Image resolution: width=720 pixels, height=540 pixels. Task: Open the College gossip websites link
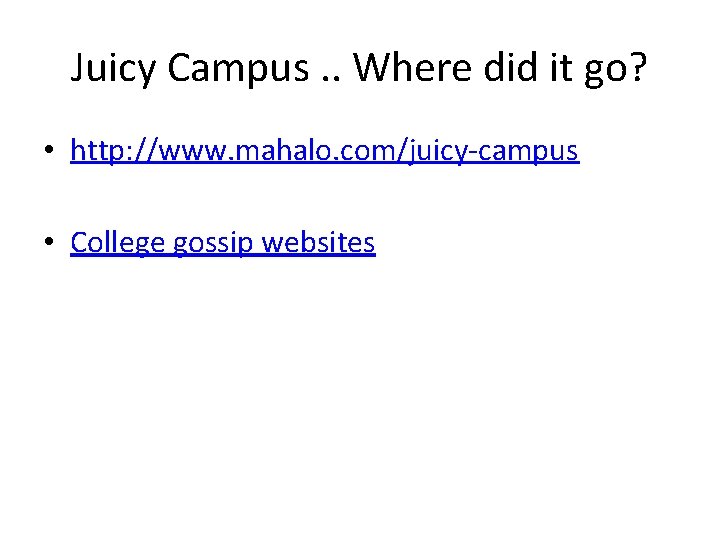222,242
